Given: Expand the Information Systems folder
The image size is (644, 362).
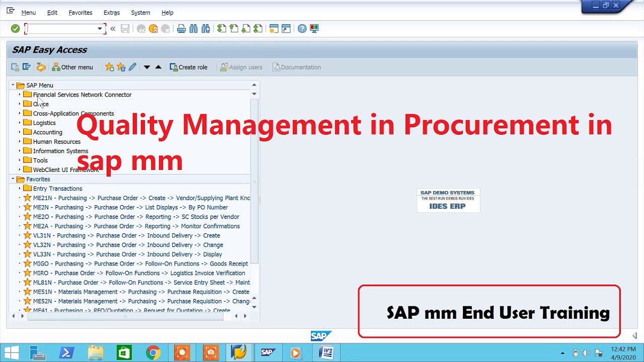Looking at the screenshot, I should pos(20,151).
